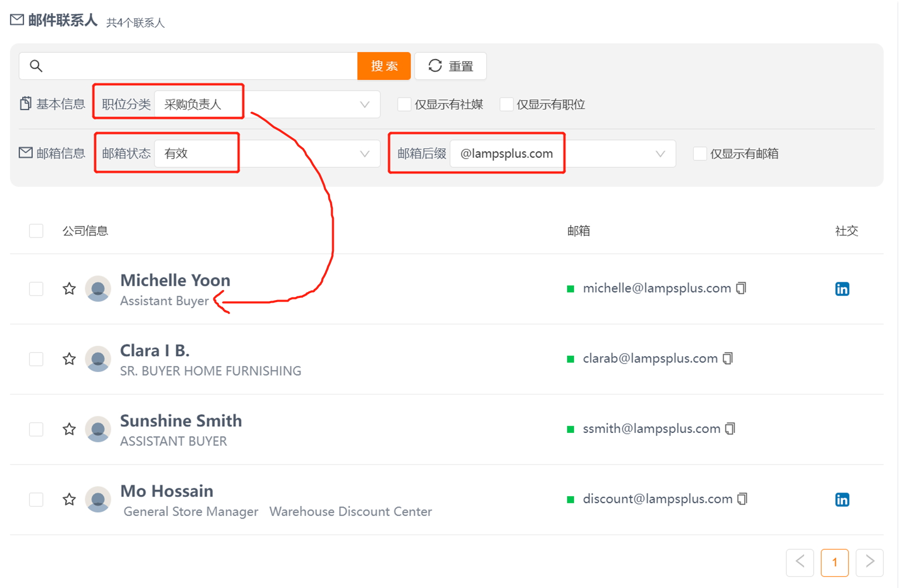Open Clara I B. contact name

[x=155, y=350]
